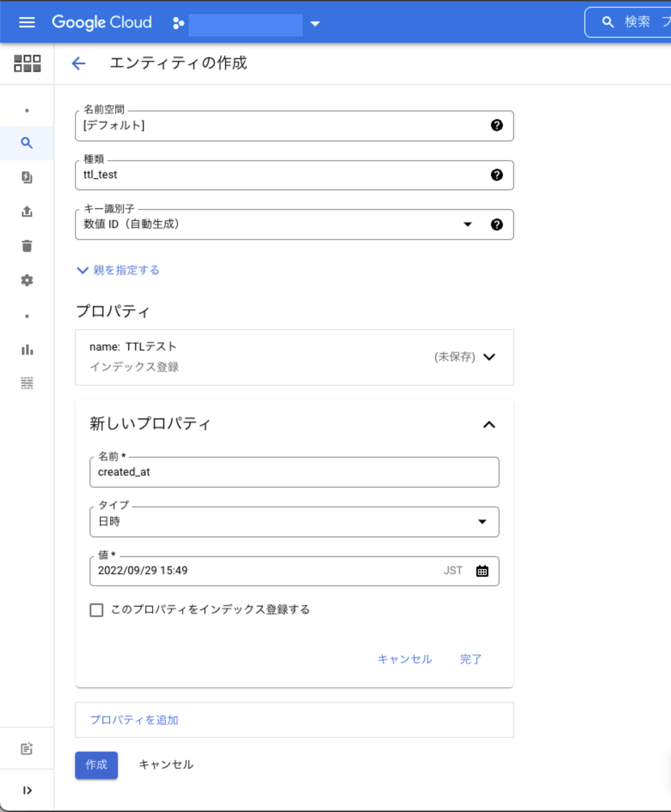The height and width of the screenshot is (812, 671).
Task: Open the bar chart dashboard icon
Action: tap(27, 350)
